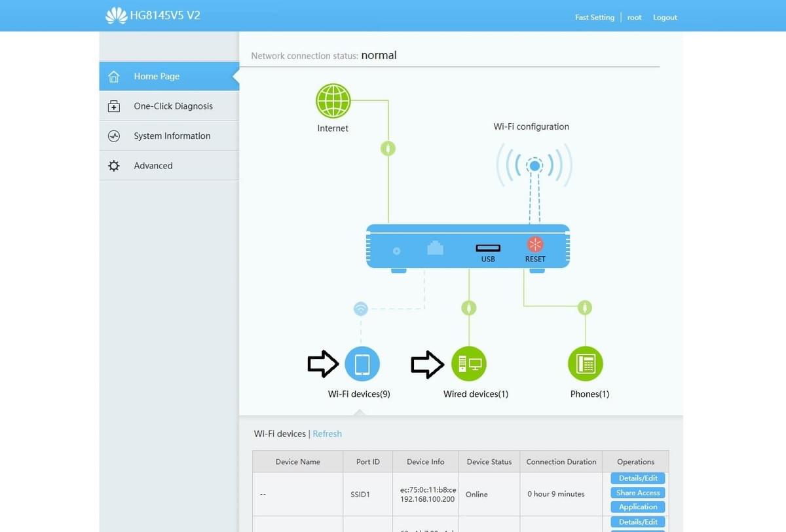This screenshot has height=532, width=786.
Task: Select the Wi-Fi devices phone icon
Action: click(362, 364)
